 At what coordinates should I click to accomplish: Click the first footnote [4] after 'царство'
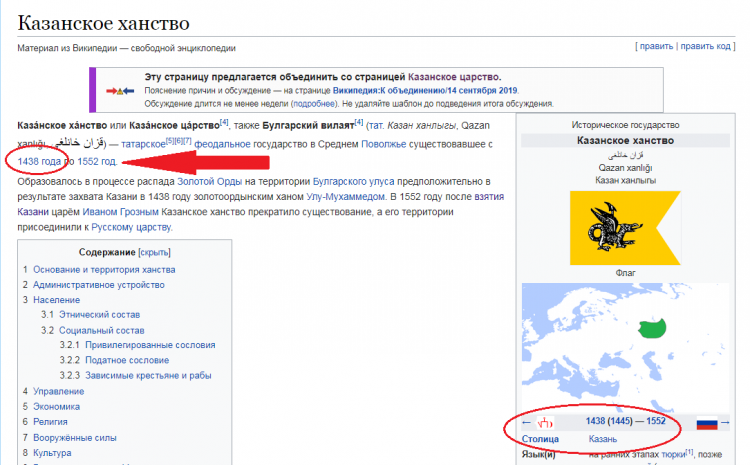tap(224, 122)
